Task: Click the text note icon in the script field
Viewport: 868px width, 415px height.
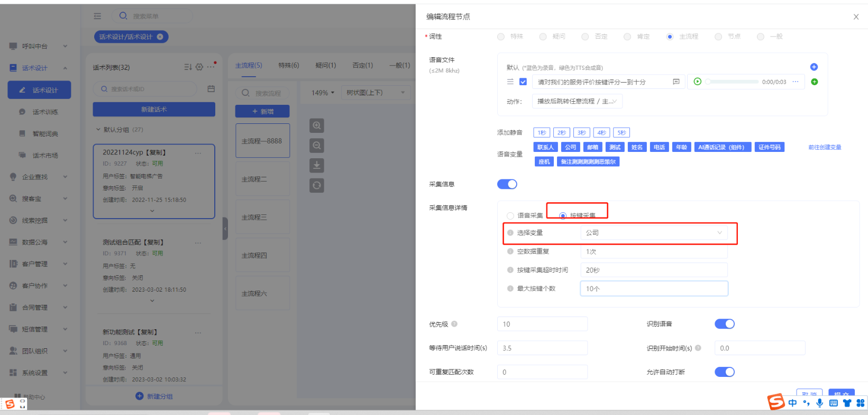Action: point(675,82)
